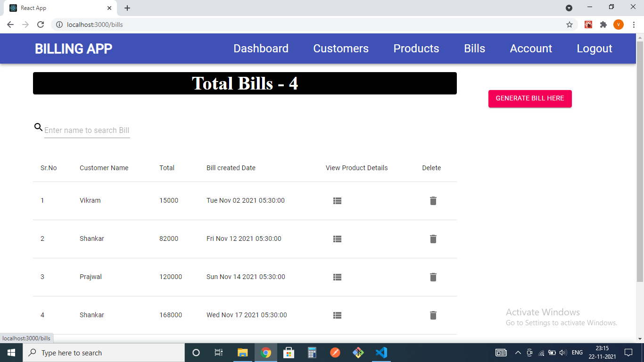Open the Dashboard page

pos(261,48)
